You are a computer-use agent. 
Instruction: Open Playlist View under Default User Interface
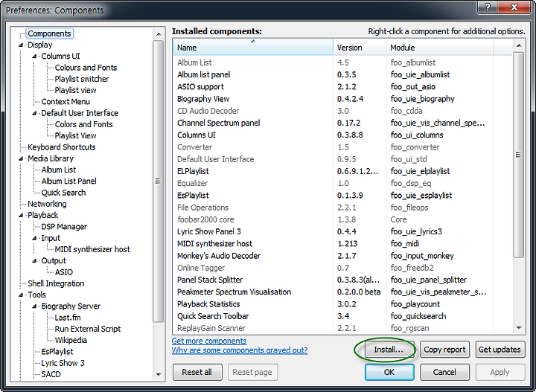point(75,135)
